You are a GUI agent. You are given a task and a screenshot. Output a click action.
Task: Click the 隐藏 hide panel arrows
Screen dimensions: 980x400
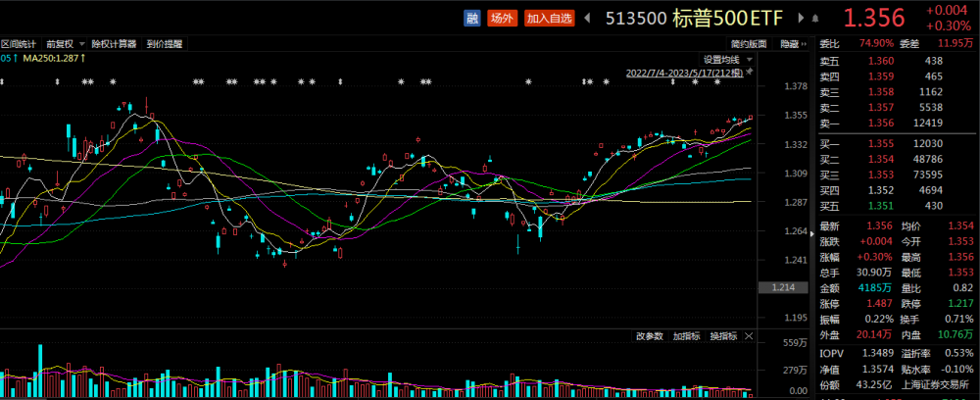point(806,44)
